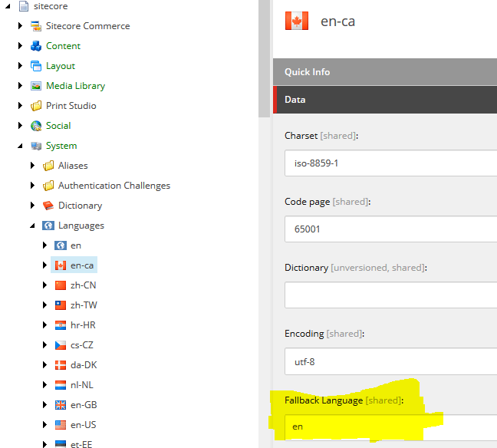Image resolution: width=497 pixels, height=448 pixels.
Task: Toggle the Data section header
Action: pyautogui.click(x=385, y=100)
